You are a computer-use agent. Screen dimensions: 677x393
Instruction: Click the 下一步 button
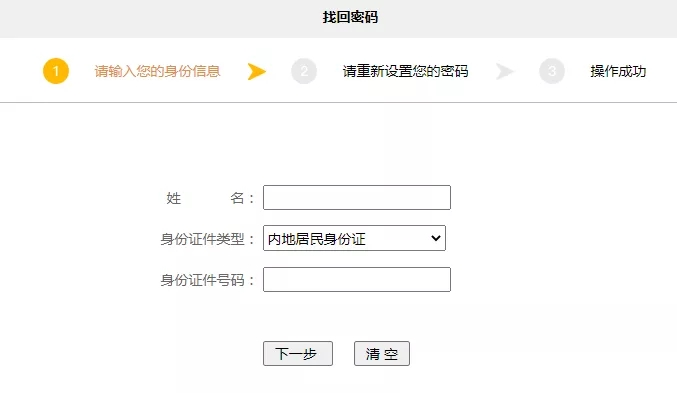[x=297, y=354]
